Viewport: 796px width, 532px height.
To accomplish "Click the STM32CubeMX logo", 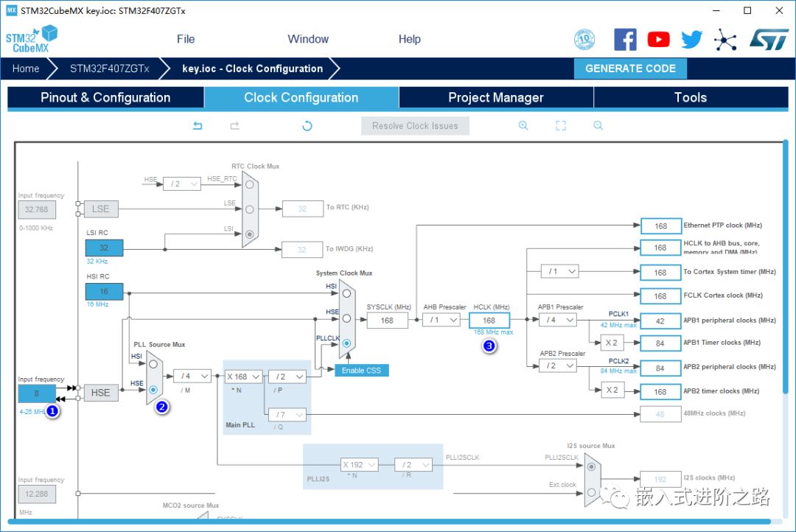I will 32,39.
